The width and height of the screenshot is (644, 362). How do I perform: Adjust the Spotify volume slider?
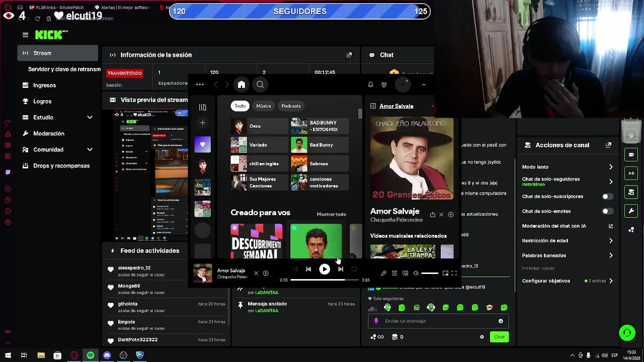coord(430,273)
